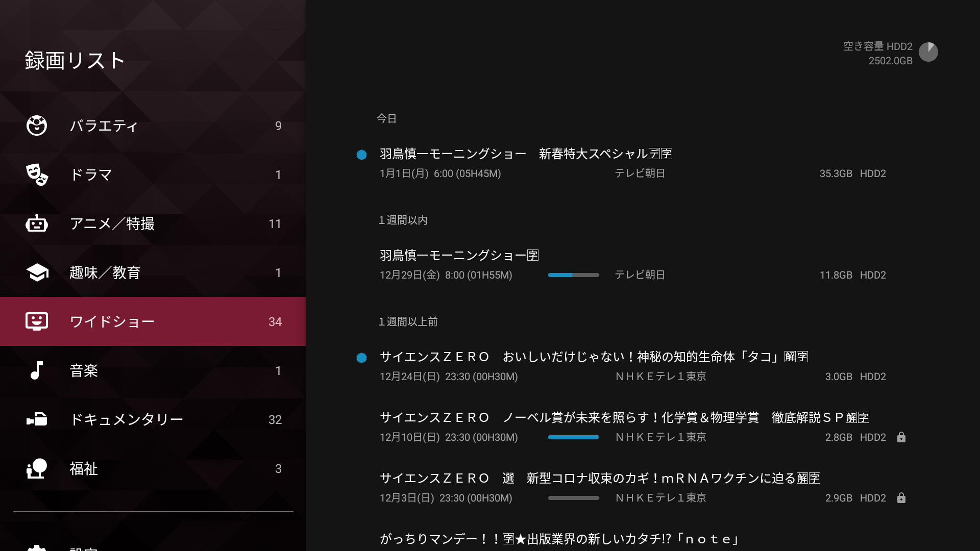Click the Documentary camera icon

point(37,419)
